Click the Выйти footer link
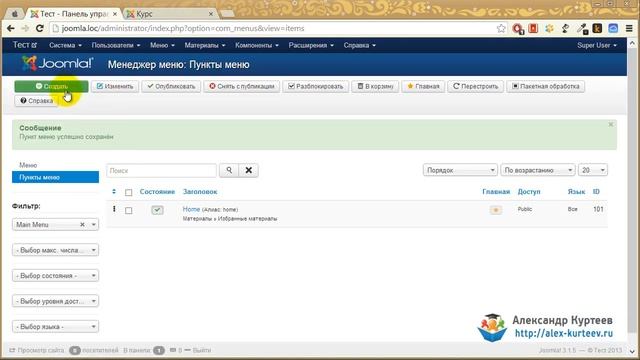This screenshot has height=360, width=640. (202, 350)
